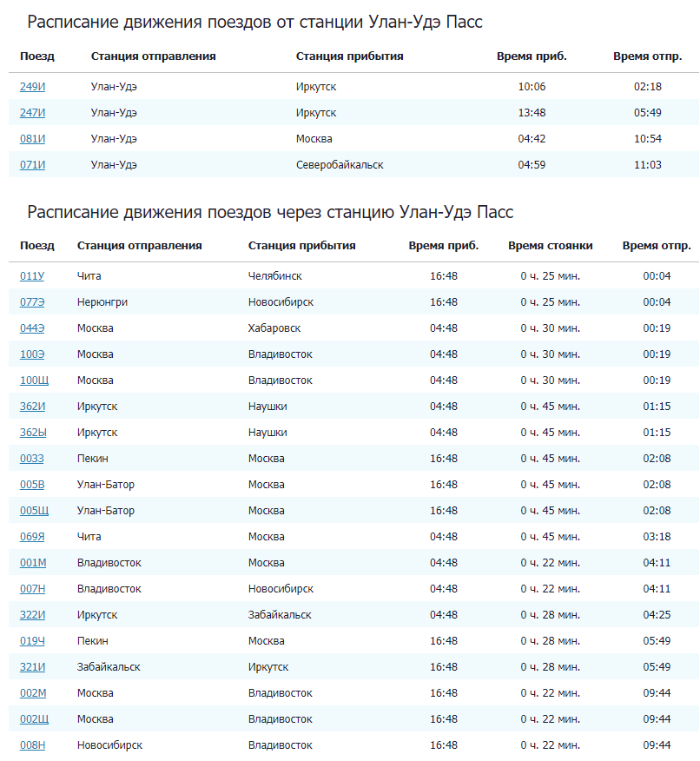The width and height of the screenshot is (700, 761).
Task: Click train 019Ч from Пекин
Action: pyautogui.click(x=32, y=641)
